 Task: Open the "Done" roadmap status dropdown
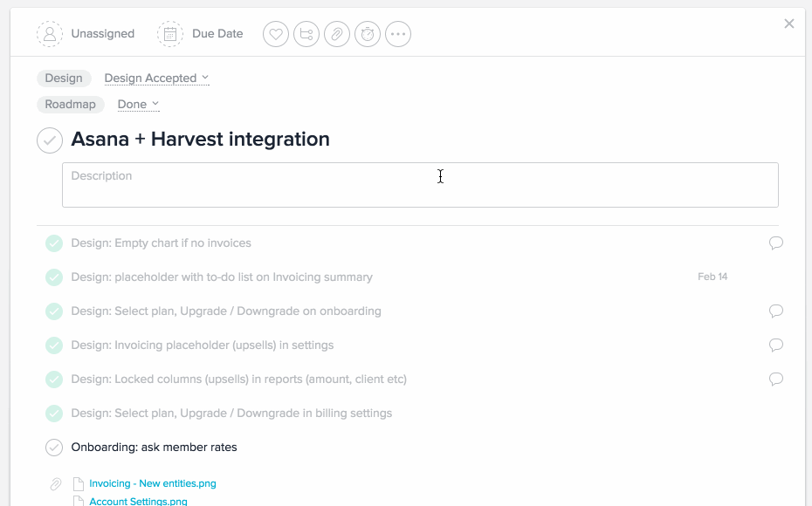point(137,104)
